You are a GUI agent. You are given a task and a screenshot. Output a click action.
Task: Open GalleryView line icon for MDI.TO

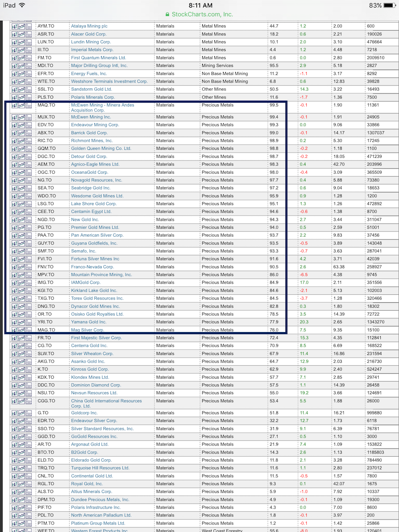21,66
